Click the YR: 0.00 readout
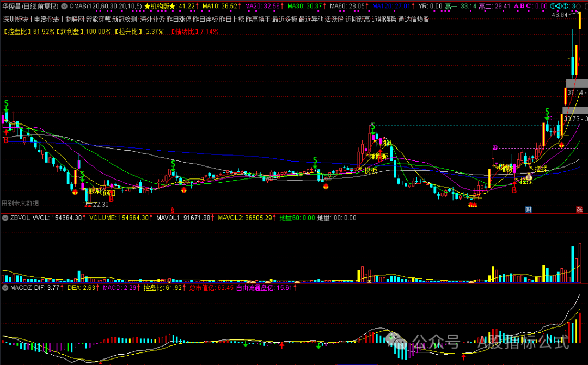 [x=431, y=7]
